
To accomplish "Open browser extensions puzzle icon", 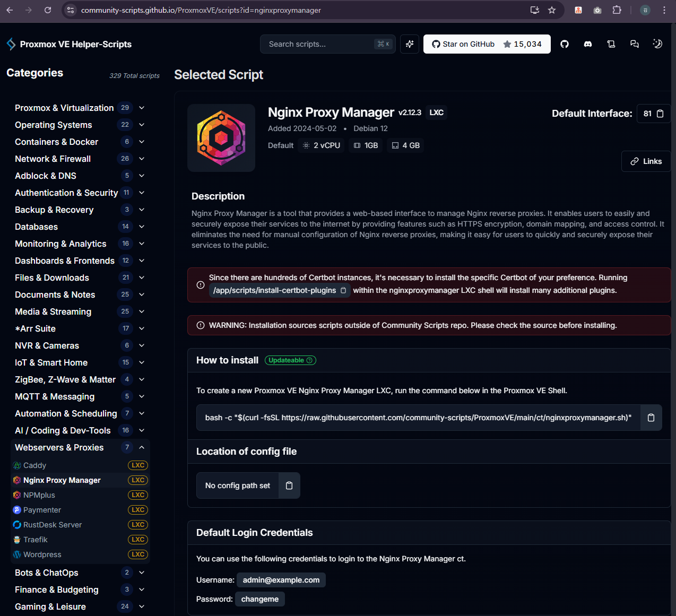I will pos(617,10).
